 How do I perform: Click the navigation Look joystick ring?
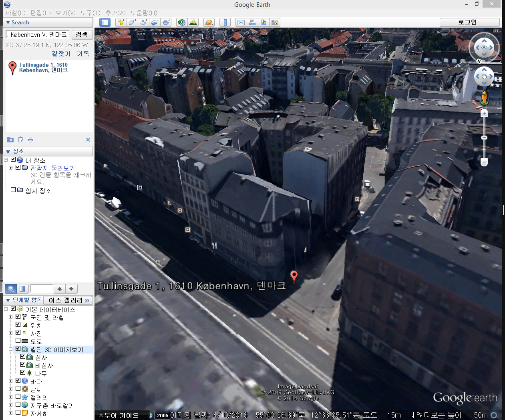484,48
